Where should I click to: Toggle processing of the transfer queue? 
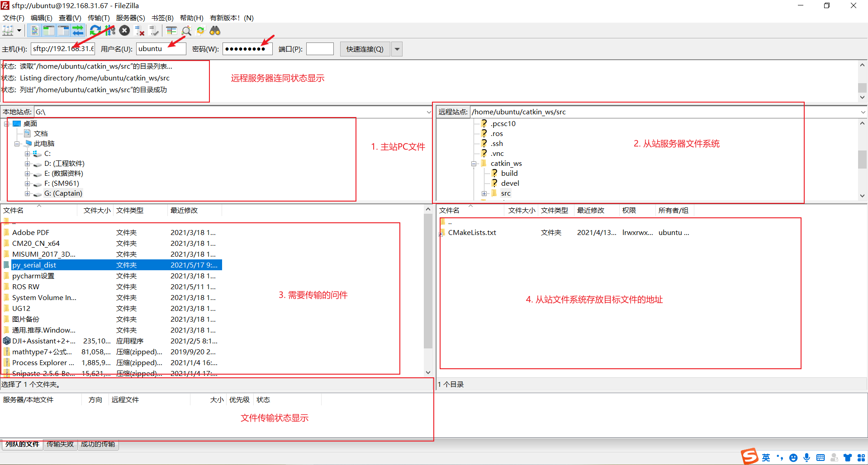point(110,31)
